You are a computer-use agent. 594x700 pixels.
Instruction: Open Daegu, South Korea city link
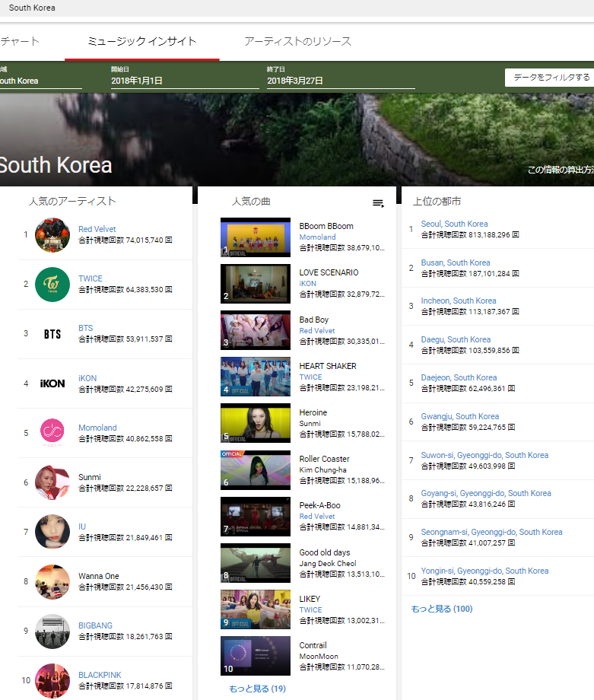click(x=456, y=340)
